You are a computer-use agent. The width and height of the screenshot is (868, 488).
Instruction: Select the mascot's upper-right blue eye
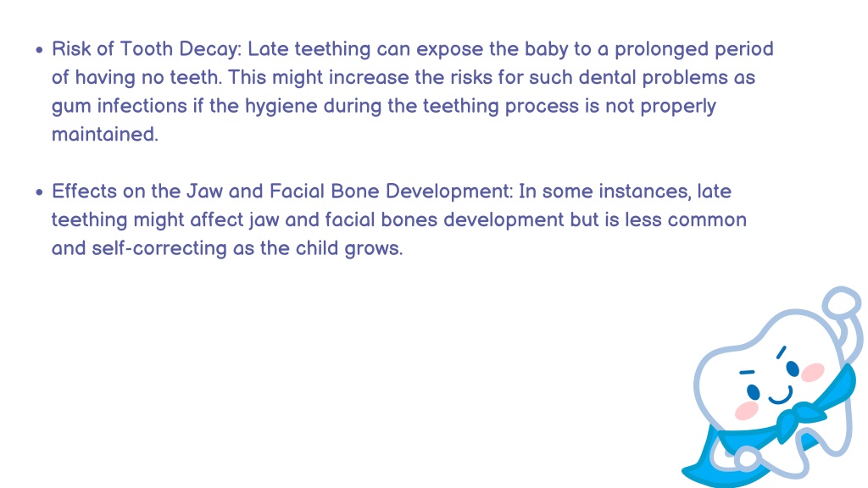click(793, 369)
